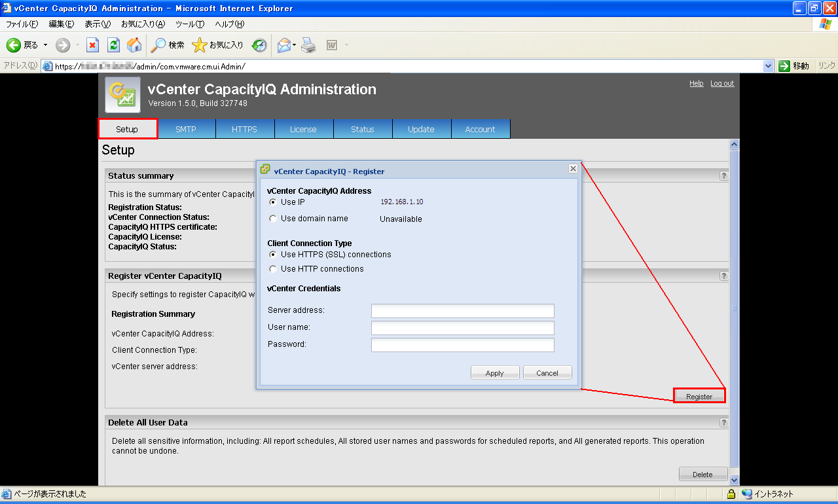This screenshot has height=504, width=838.
Task: Switch to the Update tab
Action: 421,129
